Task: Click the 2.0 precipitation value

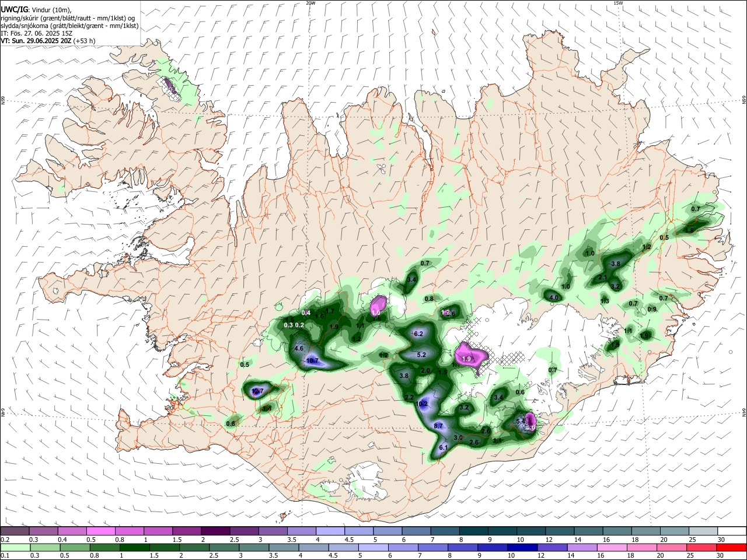Action: tap(425, 371)
